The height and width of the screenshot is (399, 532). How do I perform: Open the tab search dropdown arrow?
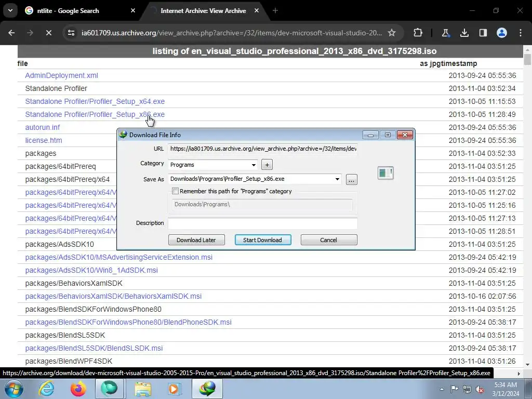click(10, 10)
